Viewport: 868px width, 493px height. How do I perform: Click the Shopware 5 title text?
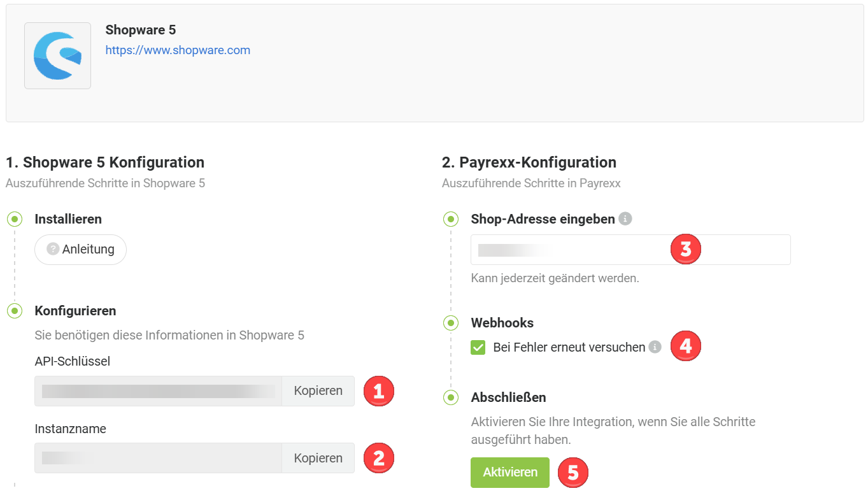point(141,30)
